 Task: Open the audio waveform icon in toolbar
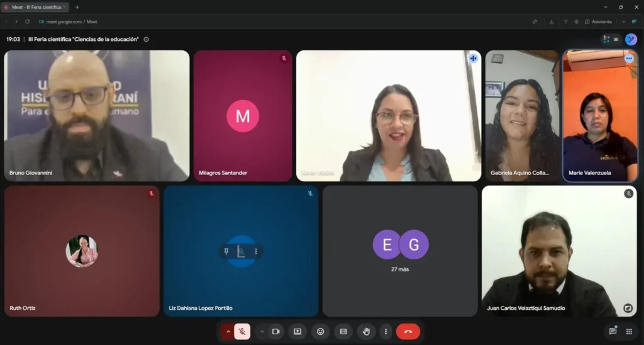576,22
